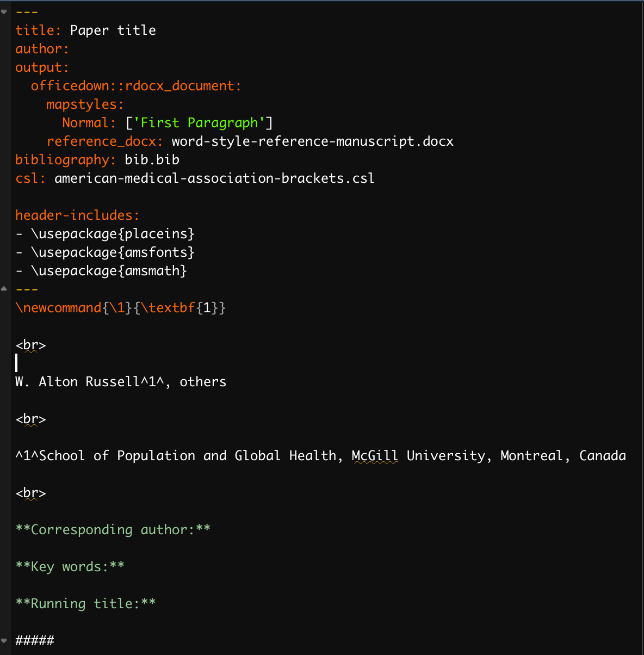Click the 'First Paragraph' string value
This screenshot has width=644, height=655.
click(199, 123)
